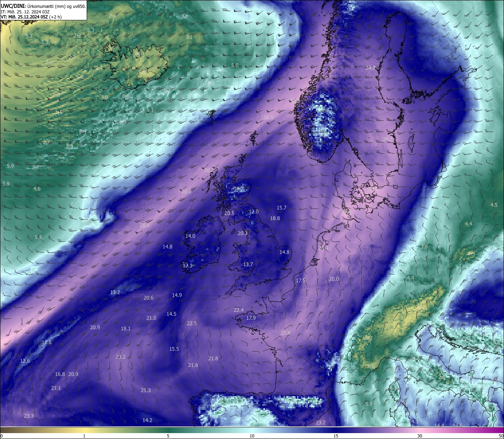Click the 20.3 value over the Irish Sea

(243, 233)
